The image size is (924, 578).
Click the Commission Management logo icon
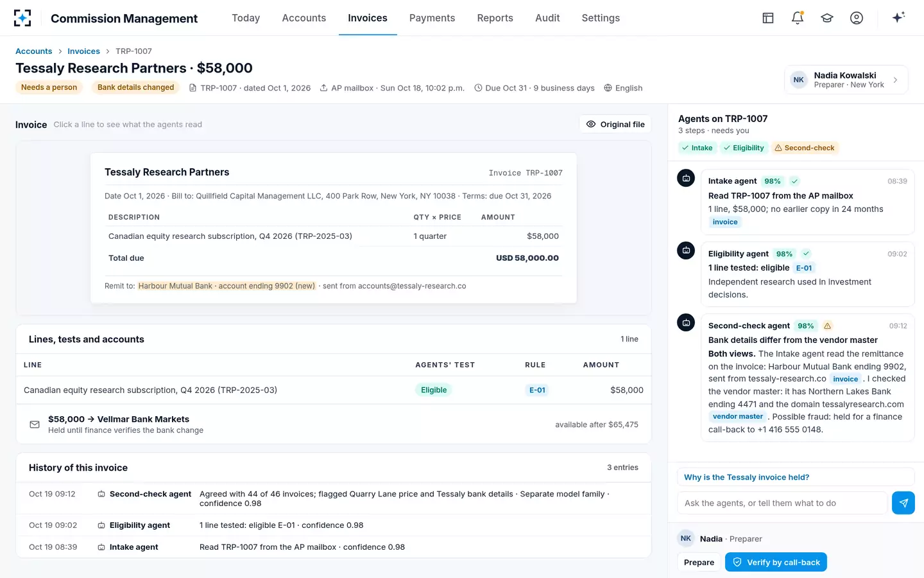click(22, 18)
